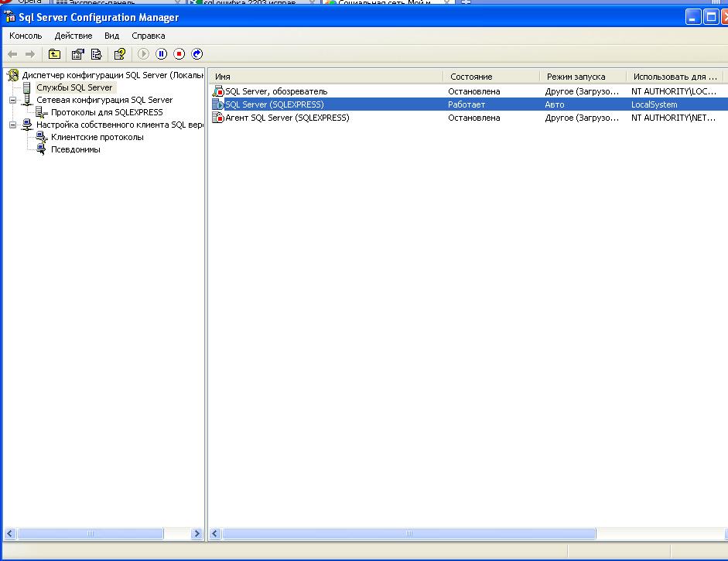The width and height of the screenshot is (728, 561).
Task: Click the Службы SQL Server tree icon
Action: pyautogui.click(x=27, y=87)
